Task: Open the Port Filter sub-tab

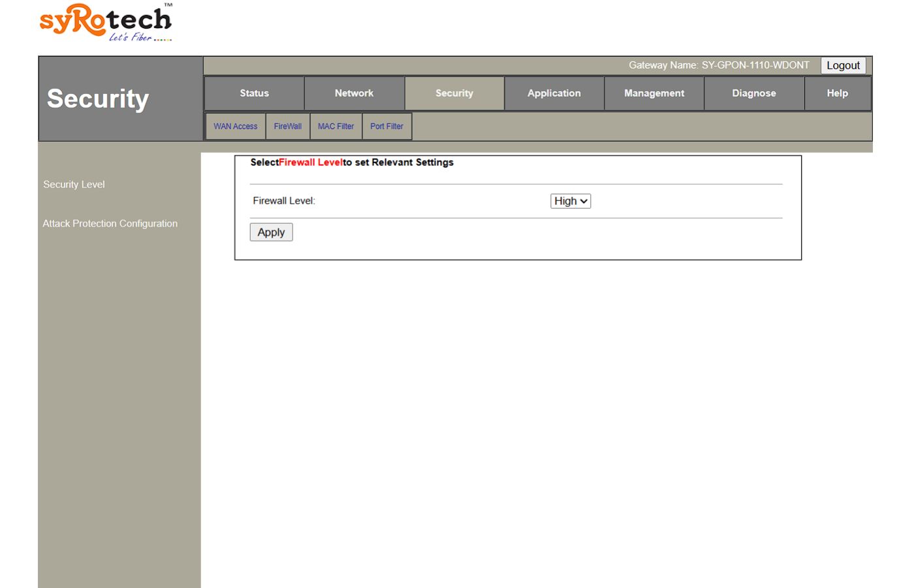Action: pos(386,127)
